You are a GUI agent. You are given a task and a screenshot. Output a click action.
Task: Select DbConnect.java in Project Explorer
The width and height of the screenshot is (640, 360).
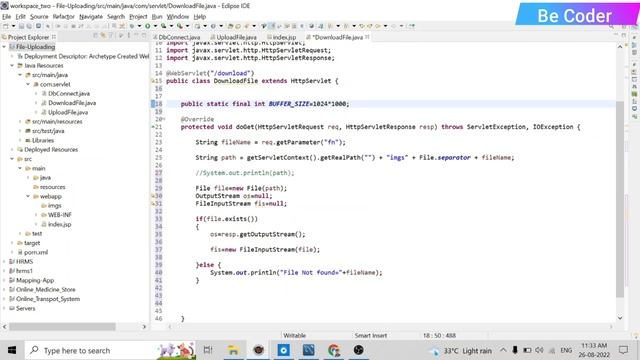pos(69,93)
